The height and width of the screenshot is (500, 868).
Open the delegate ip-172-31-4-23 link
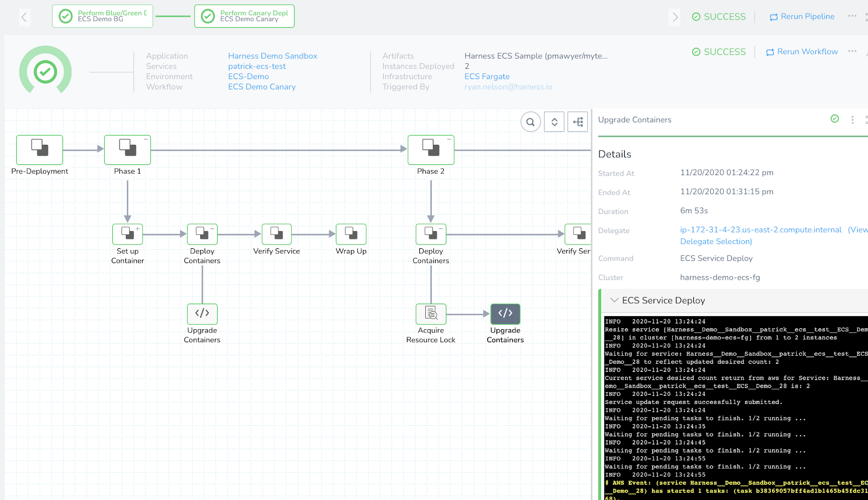point(761,230)
